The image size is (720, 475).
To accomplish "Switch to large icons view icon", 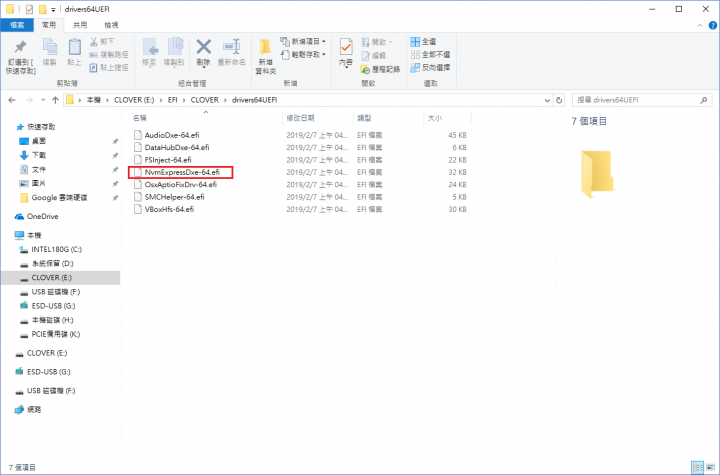I will [x=711, y=468].
